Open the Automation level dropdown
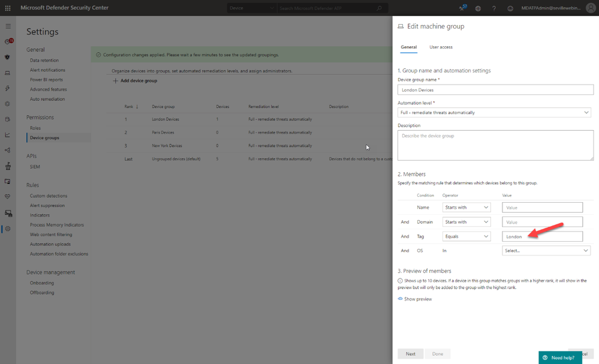 pos(494,112)
